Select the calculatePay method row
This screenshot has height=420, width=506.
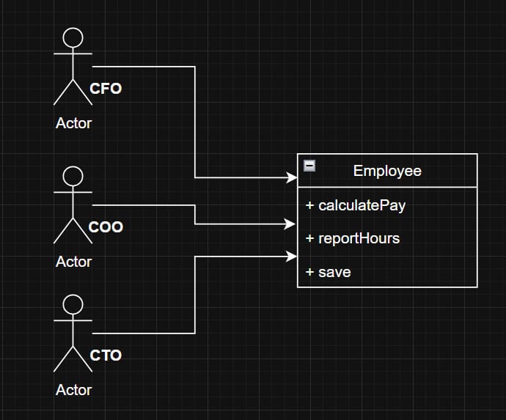387,205
